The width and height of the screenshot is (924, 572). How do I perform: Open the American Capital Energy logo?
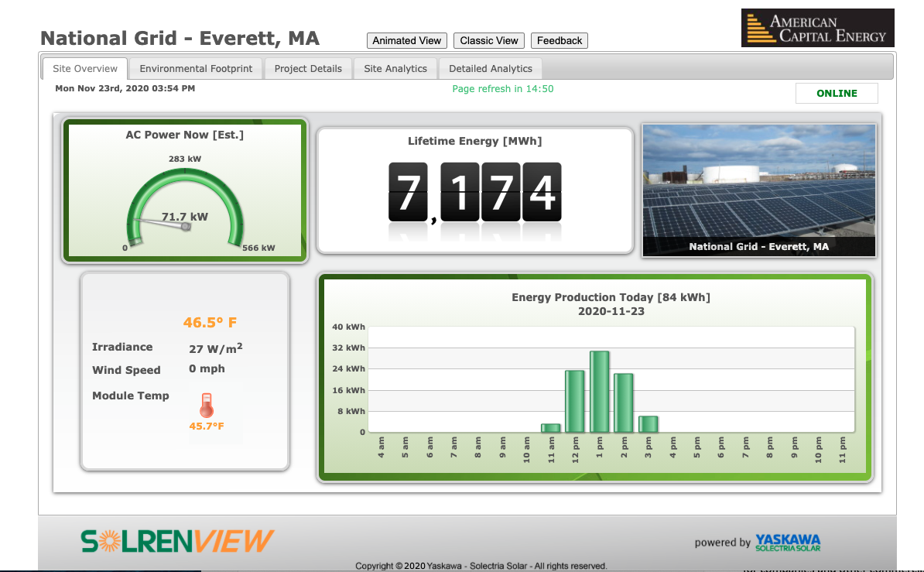pyautogui.click(x=817, y=28)
